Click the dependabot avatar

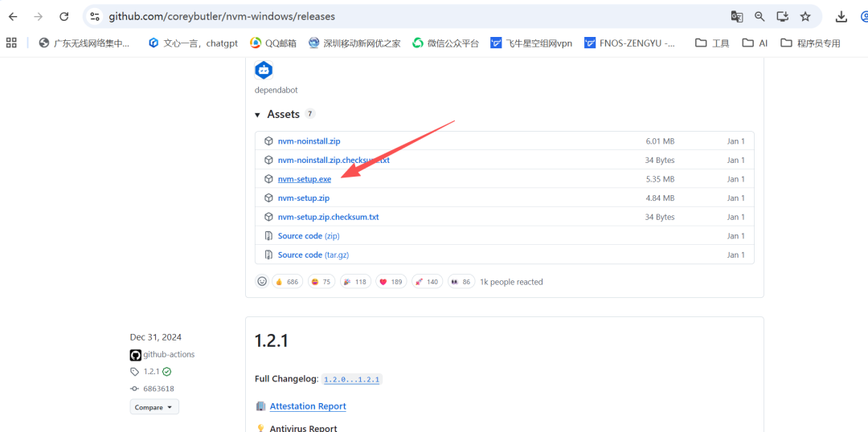point(264,70)
